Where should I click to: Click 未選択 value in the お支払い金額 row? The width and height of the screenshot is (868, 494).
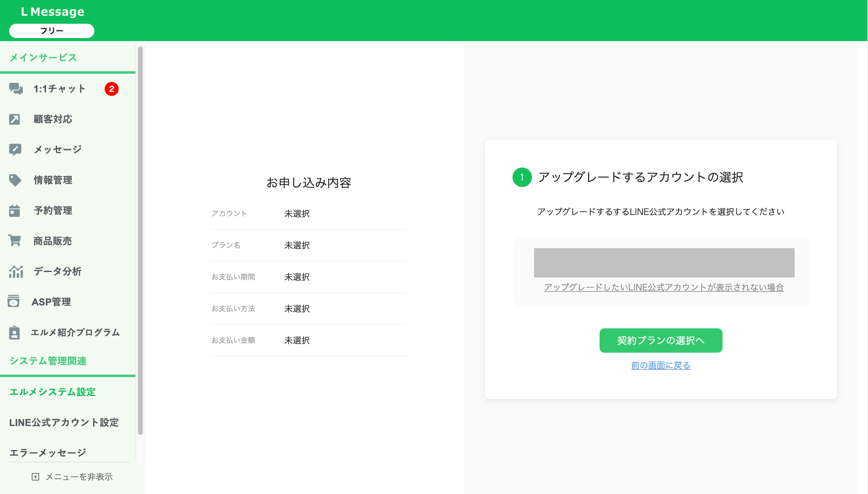(x=297, y=340)
